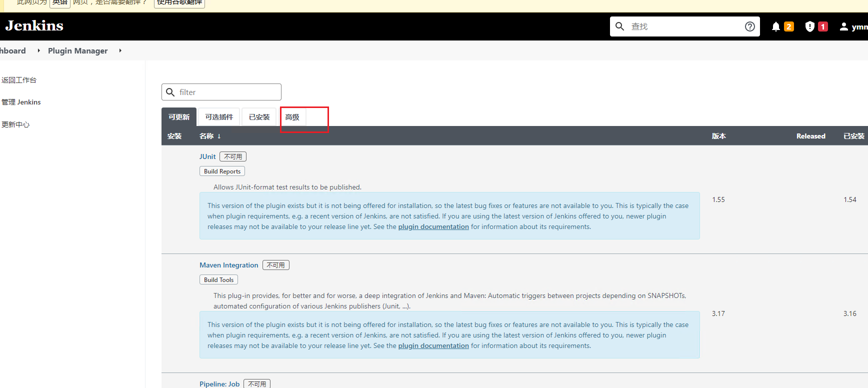This screenshot has width=868, height=388.
Task: Expand the Dashboard breadcrumb arrow
Action: coord(38,50)
